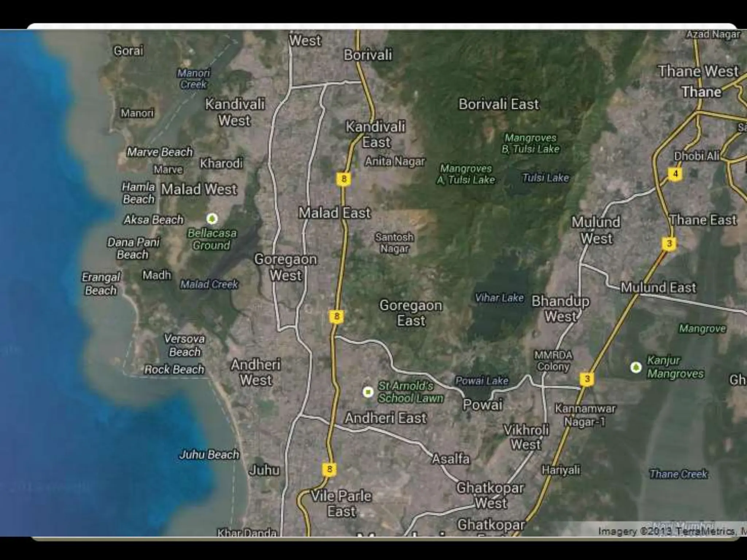Click the Kanjur Mangroves tree marker icon
Viewport: 747px width, 560px height.
coord(636,367)
